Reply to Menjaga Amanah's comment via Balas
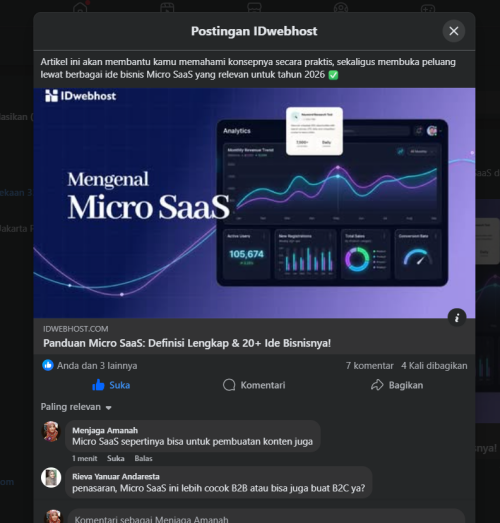Image resolution: width=500 pixels, height=523 pixels. click(x=143, y=458)
